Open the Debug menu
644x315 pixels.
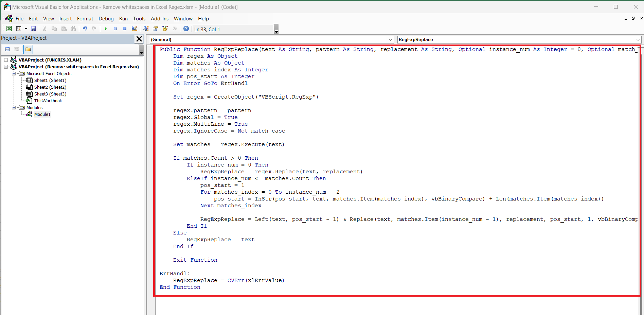(x=106, y=19)
